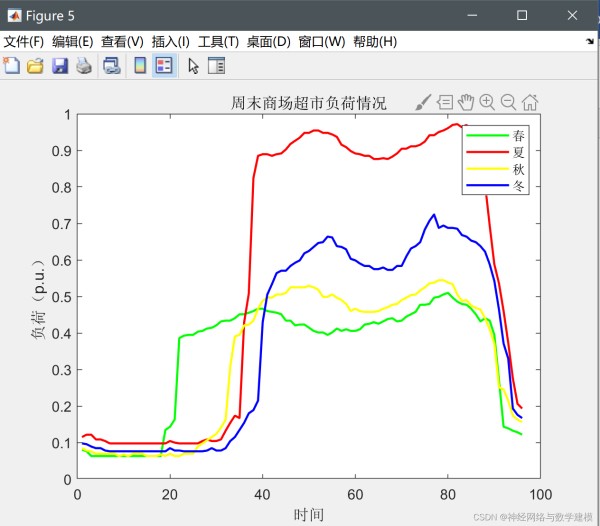Image resolution: width=600 pixels, height=526 pixels.
Task: Print the figure with printer icon
Action: click(84, 66)
